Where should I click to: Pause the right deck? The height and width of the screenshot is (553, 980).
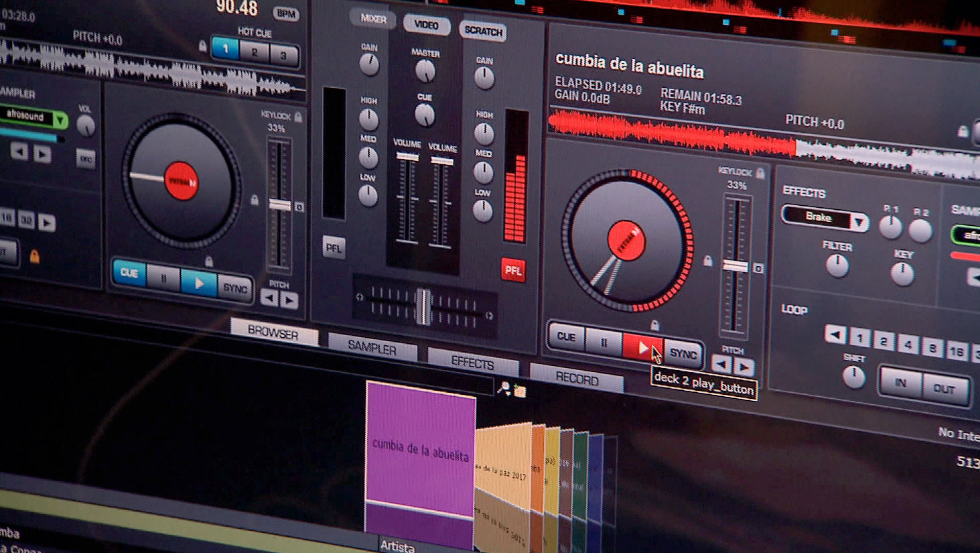click(x=604, y=342)
